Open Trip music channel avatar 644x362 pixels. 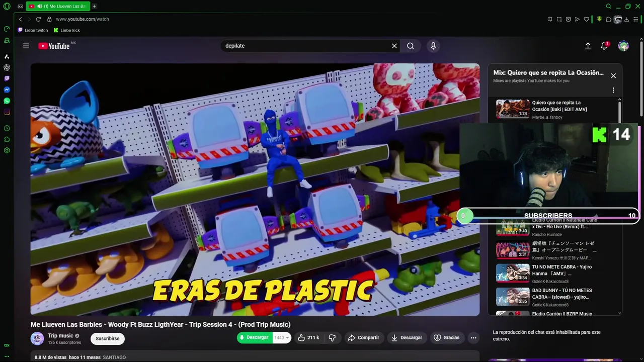[37, 338]
